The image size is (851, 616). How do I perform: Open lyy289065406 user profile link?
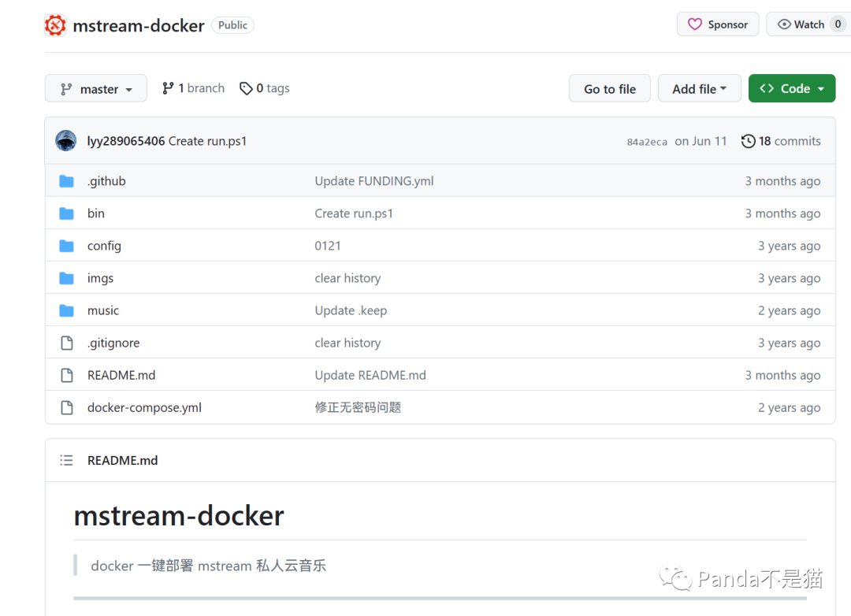coord(126,141)
